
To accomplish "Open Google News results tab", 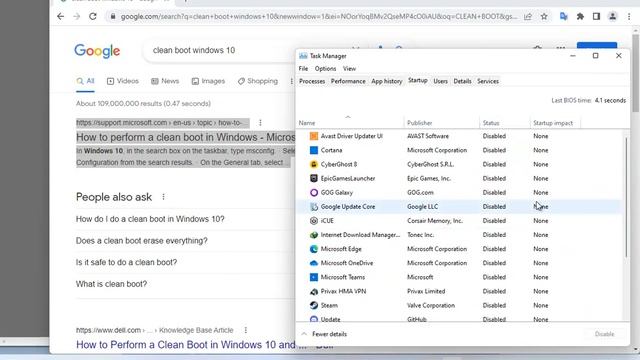I will click(165, 81).
